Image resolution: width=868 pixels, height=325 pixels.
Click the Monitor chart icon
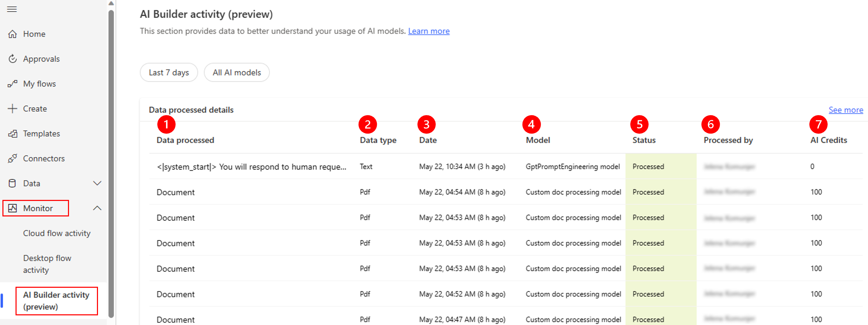(x=12, y=208)
